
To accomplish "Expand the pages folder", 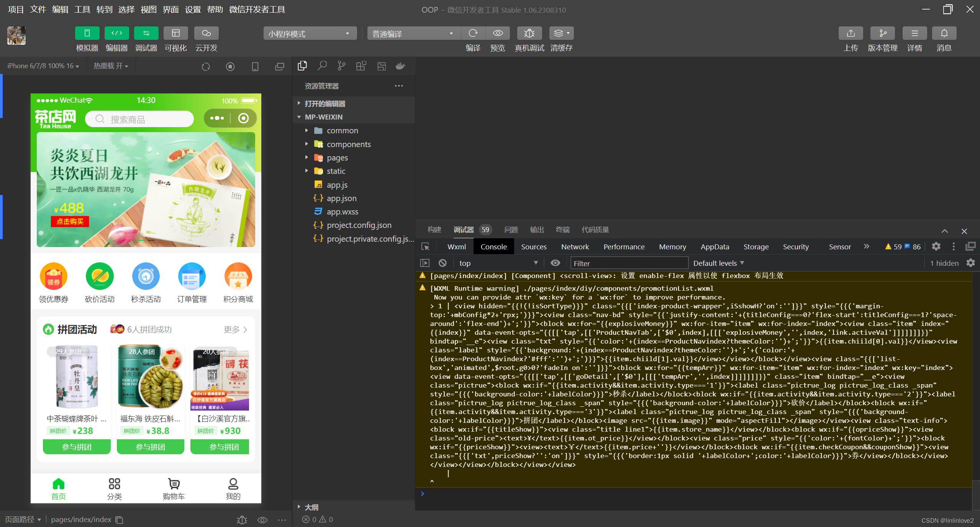I will pos(354,157).
